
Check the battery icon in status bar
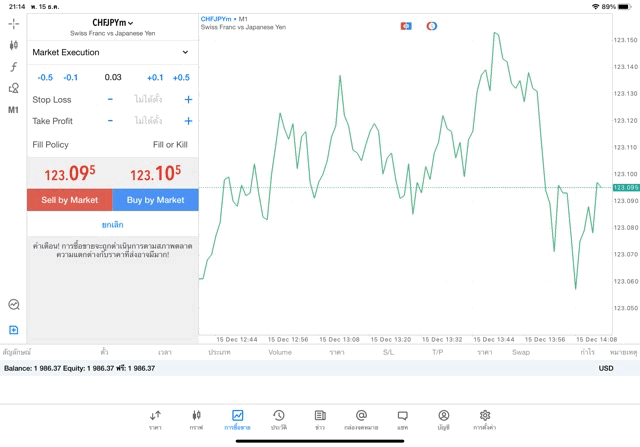[625, 7]
